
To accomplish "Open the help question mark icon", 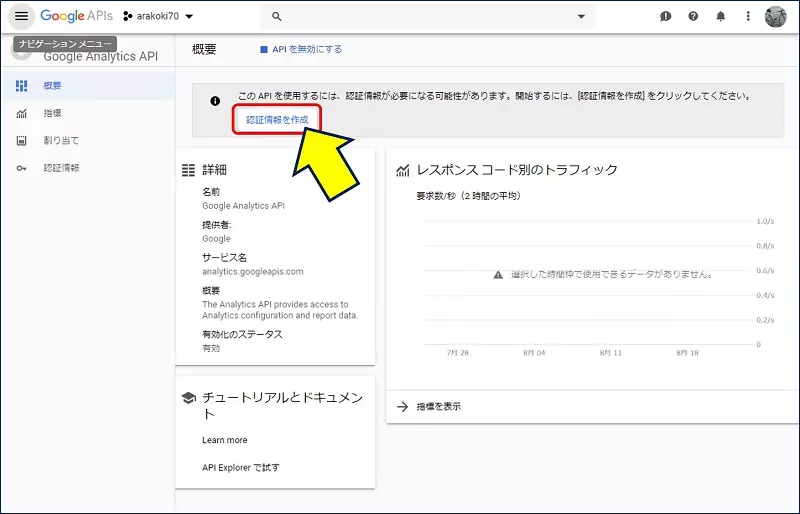I will coord(693,16).
